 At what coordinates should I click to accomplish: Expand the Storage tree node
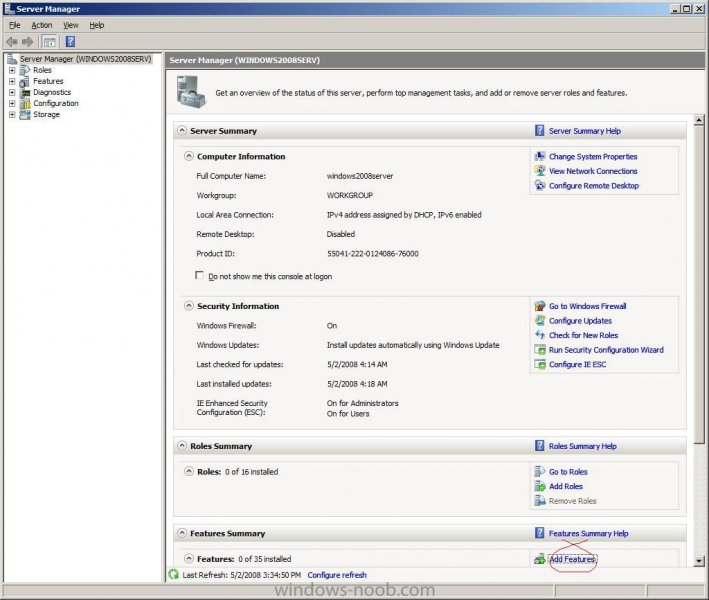12,114
